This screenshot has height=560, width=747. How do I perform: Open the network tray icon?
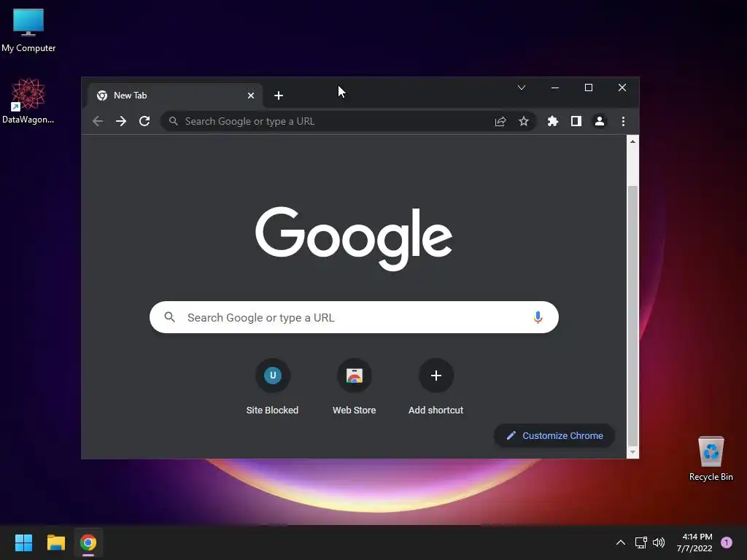pyautogui.click(x=640, y=542)
